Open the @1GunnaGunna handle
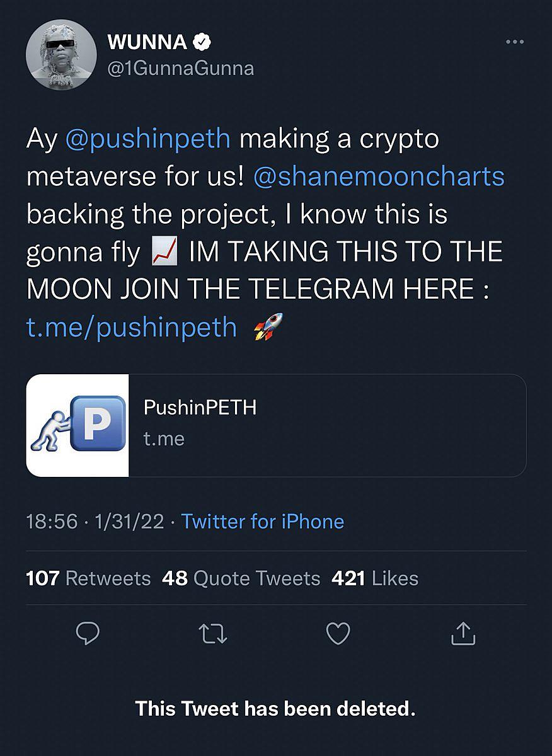This screenshot has height=756, width=552. click(x=181, y=68)
